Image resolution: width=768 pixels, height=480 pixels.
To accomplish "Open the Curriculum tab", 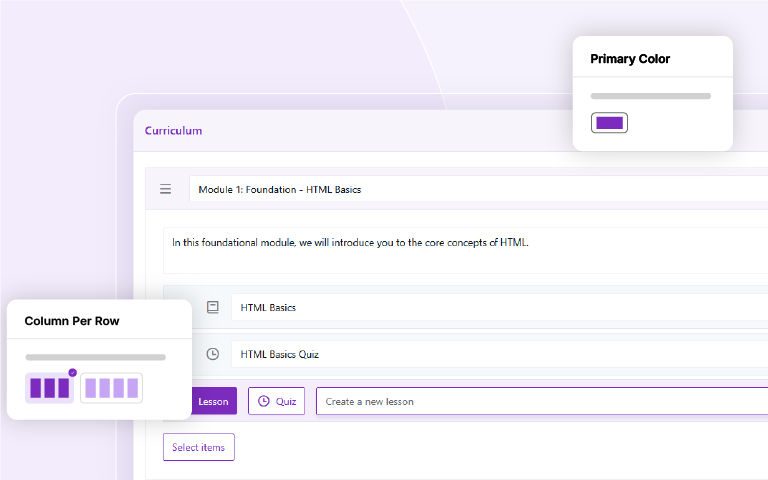I will point(173,130).
